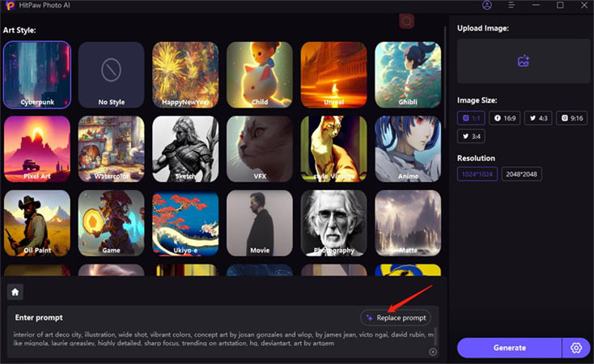594x364 pixels.
Task: Choose the No Style option
Action: (x=111, y=75)
